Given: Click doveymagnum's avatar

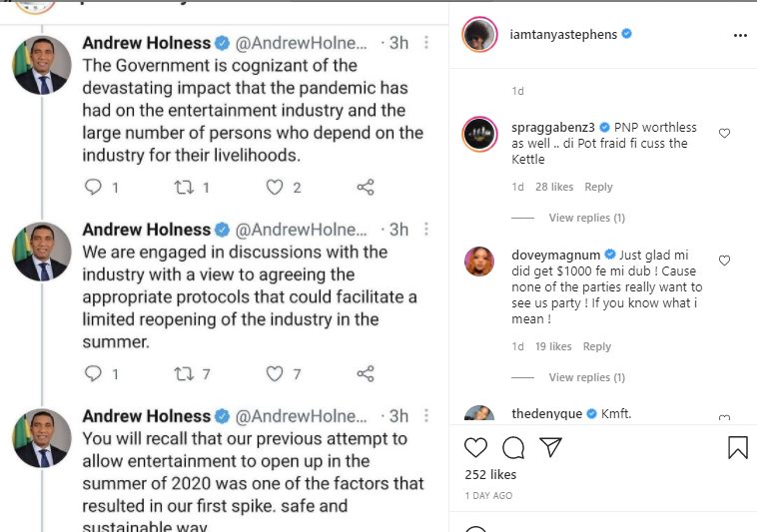Looking at the screenshot, I should coord(479,262).
